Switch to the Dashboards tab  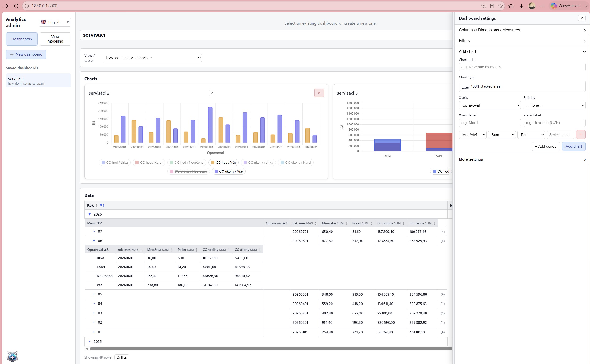22,39
